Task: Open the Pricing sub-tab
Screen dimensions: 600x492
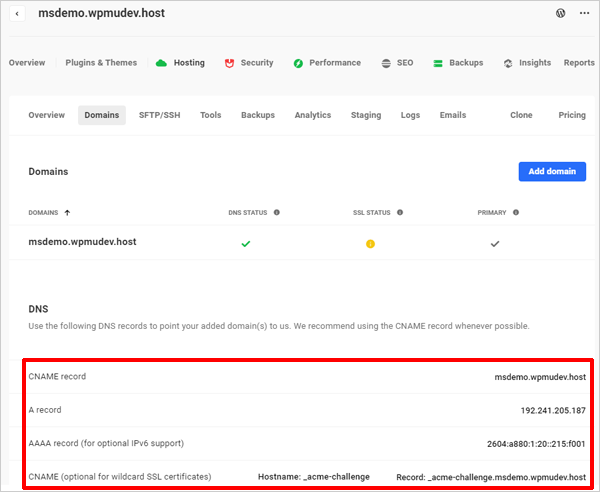Action: point(572,115)
